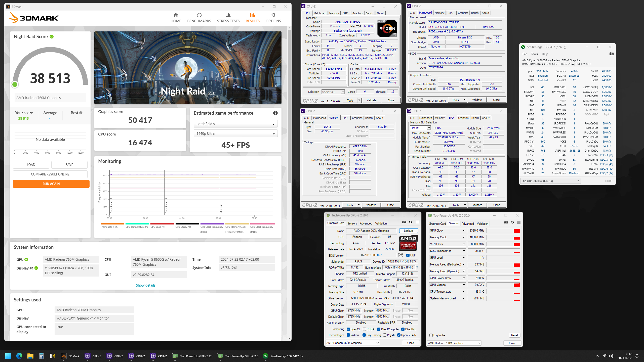The width and height of the screenshot is (644, 362).
Task: Open notification bell in system tray
Action: point(637,356)
